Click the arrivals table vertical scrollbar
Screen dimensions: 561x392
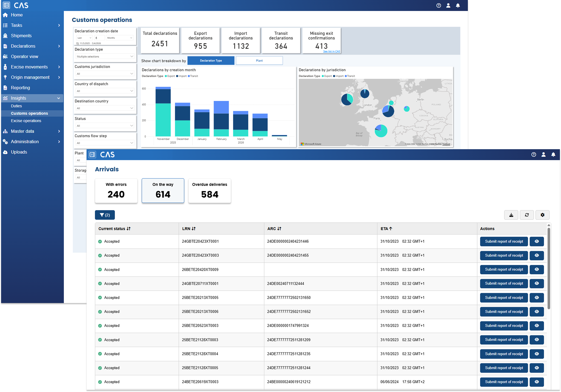549,269
